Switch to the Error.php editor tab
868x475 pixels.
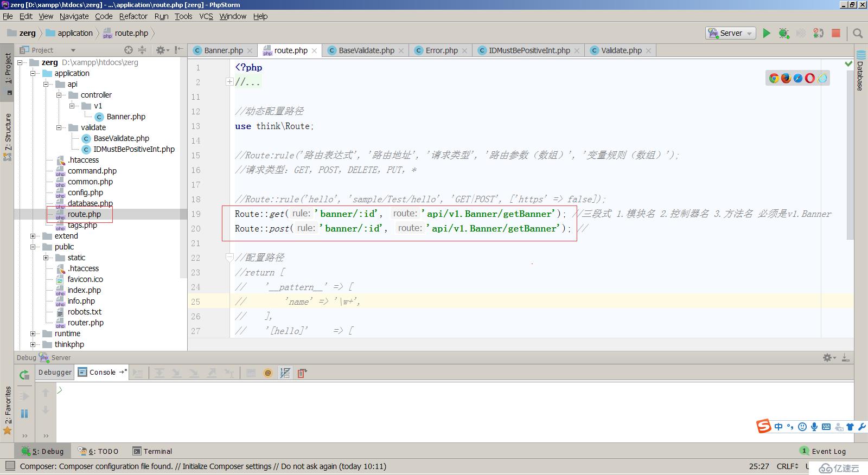point(442,50)
